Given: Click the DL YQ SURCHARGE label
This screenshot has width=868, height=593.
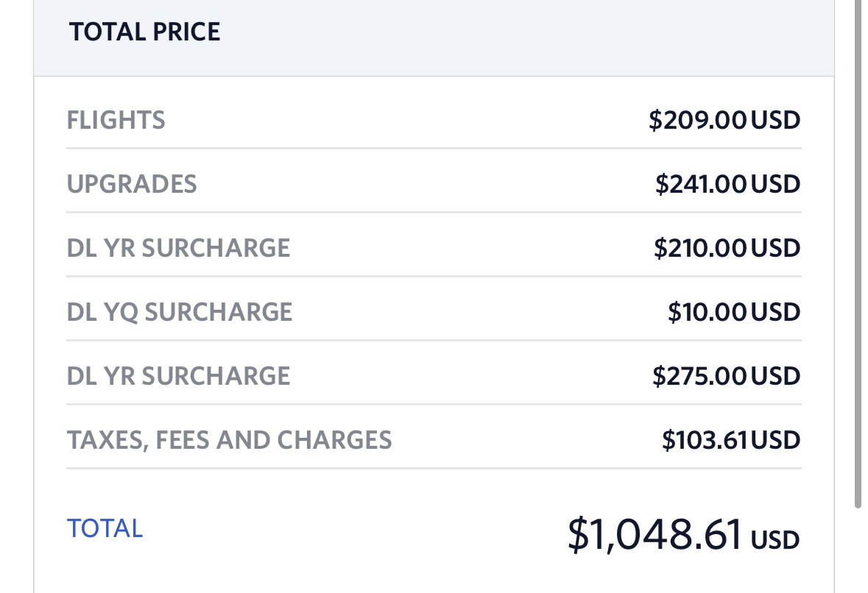Looking at the screenshot, I should point(180,312).
